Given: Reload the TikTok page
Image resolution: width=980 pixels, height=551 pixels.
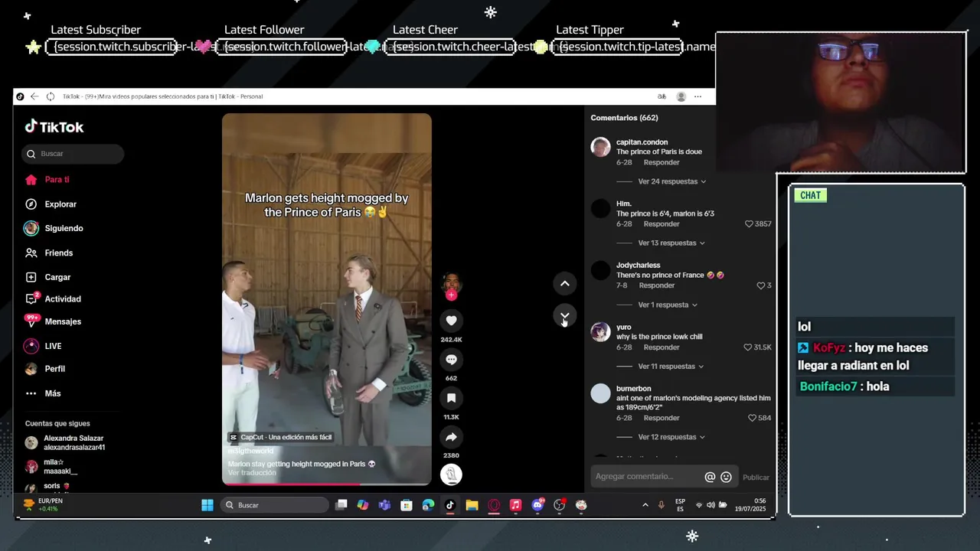Looking at the screenshot, I should click(51, 96).
